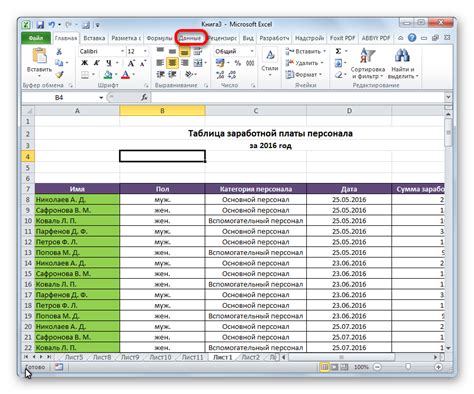Click the Redo arrow icon
This screenshot has width=474, height=394.
69,25
